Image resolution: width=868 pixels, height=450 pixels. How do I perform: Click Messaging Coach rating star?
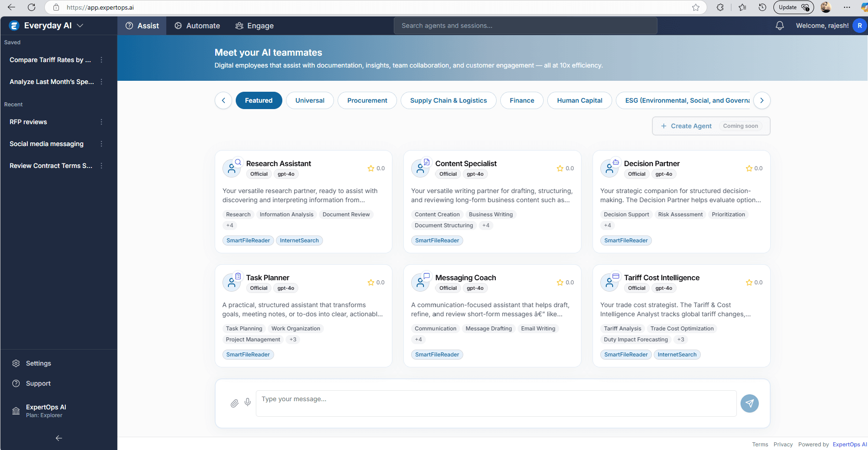pos(560,283)
